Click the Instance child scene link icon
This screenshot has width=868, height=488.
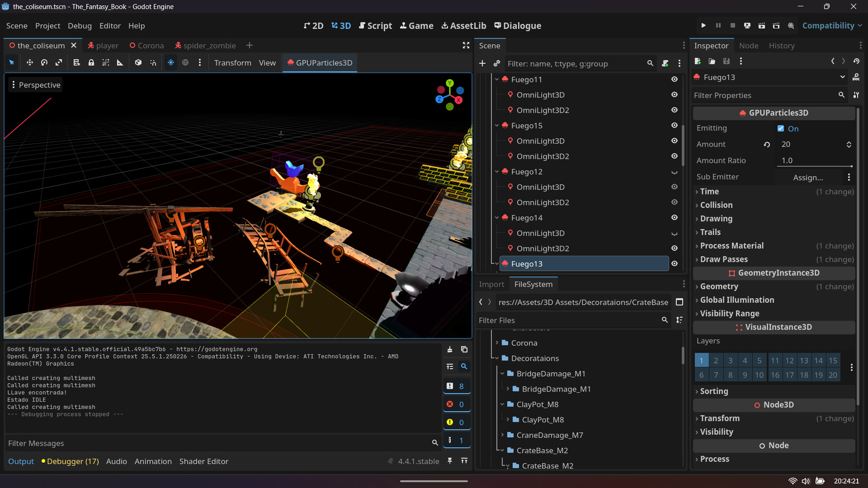coord(496,63)
